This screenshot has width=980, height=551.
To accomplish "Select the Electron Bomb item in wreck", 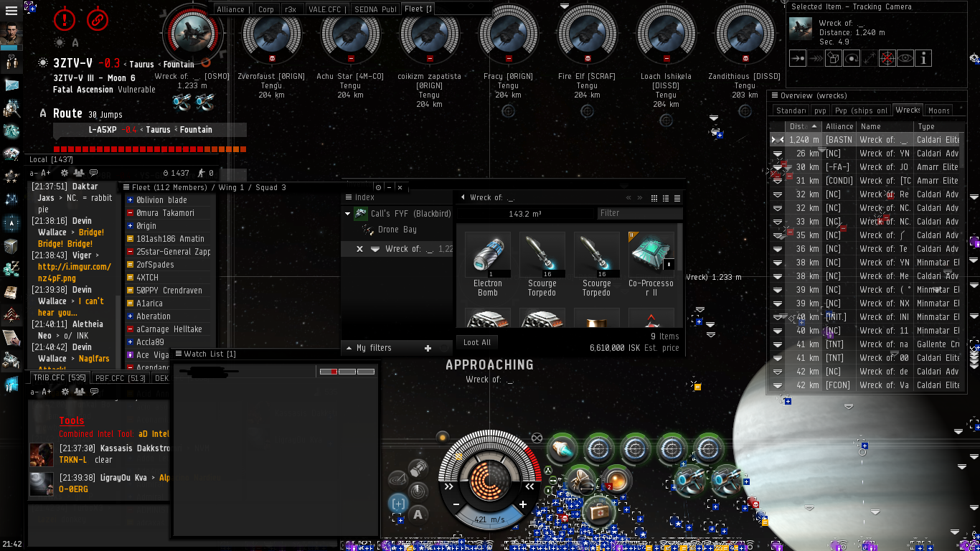I will coord(488,264).
